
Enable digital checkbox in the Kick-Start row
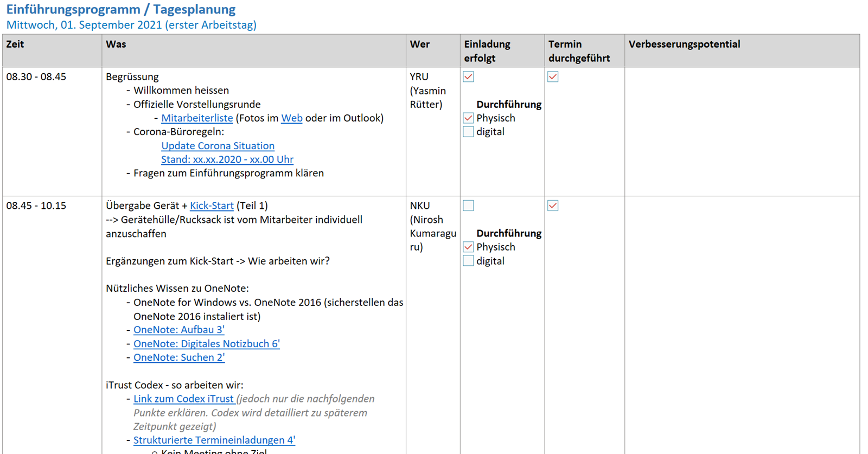468,261
